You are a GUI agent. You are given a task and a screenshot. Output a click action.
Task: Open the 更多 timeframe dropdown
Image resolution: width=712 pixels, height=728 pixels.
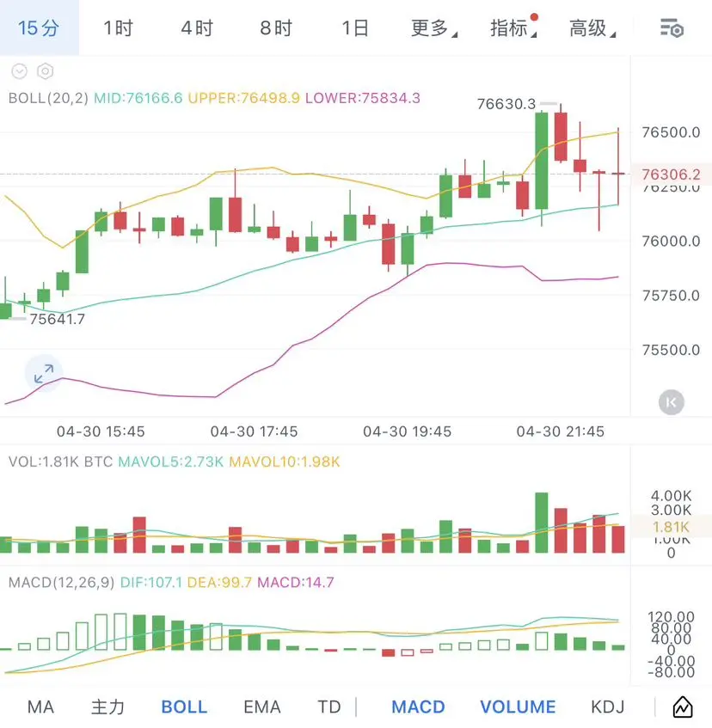coord(433,28)
